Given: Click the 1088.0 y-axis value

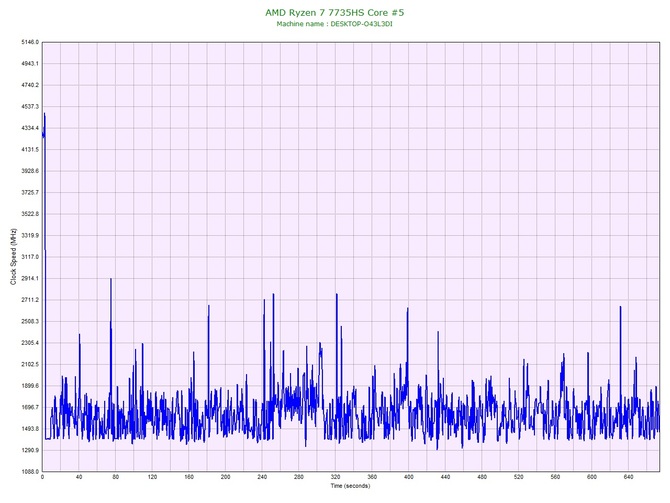Looking at the screenshot, I should [x=30, y=472].
